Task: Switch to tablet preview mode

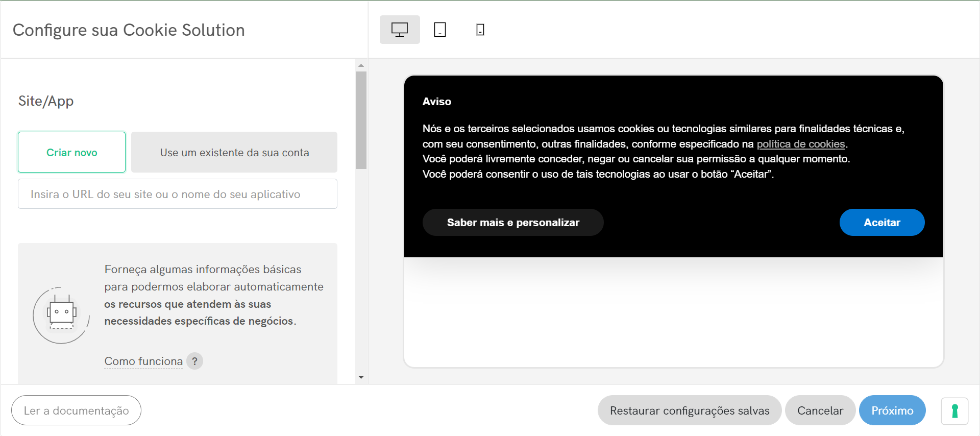Action: click(x=440, y=30)
